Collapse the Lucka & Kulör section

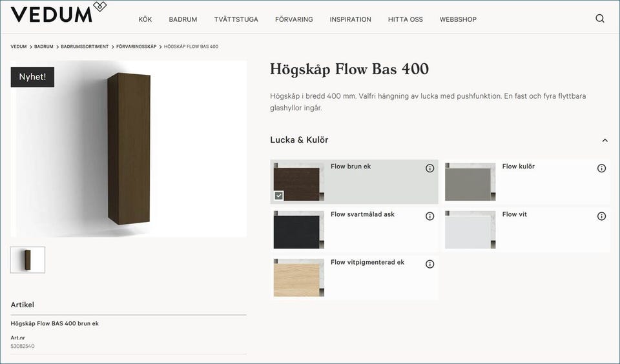coord(605,140)
